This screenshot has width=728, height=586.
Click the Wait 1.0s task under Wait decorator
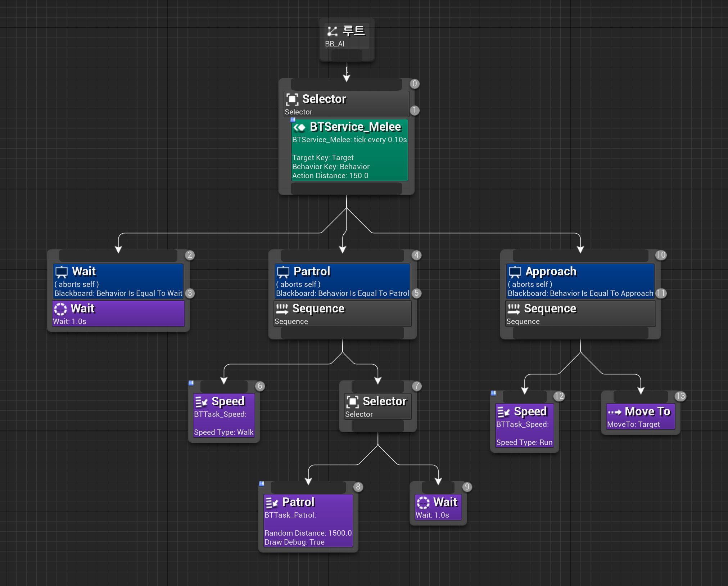point(118,314)
